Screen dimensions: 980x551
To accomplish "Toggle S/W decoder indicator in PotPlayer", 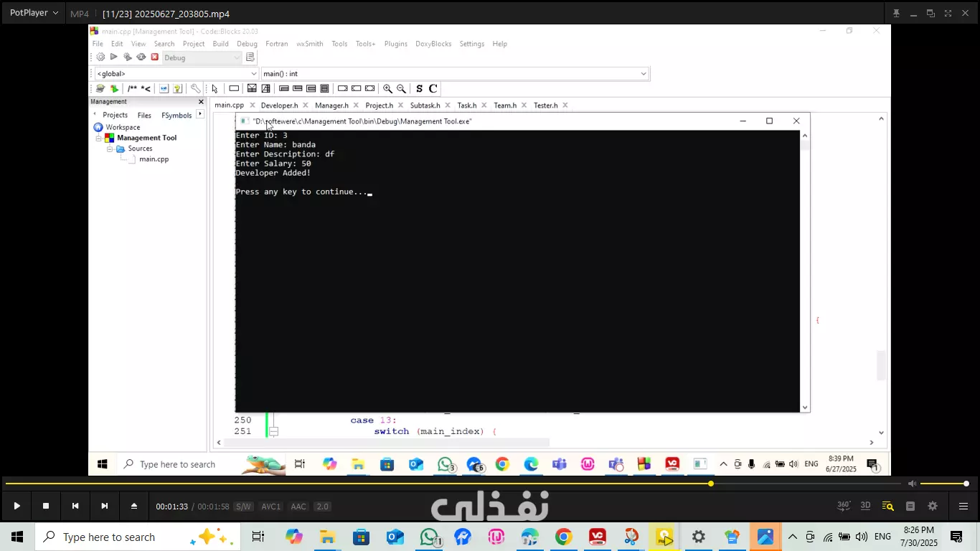I will [x=244, y=507].
